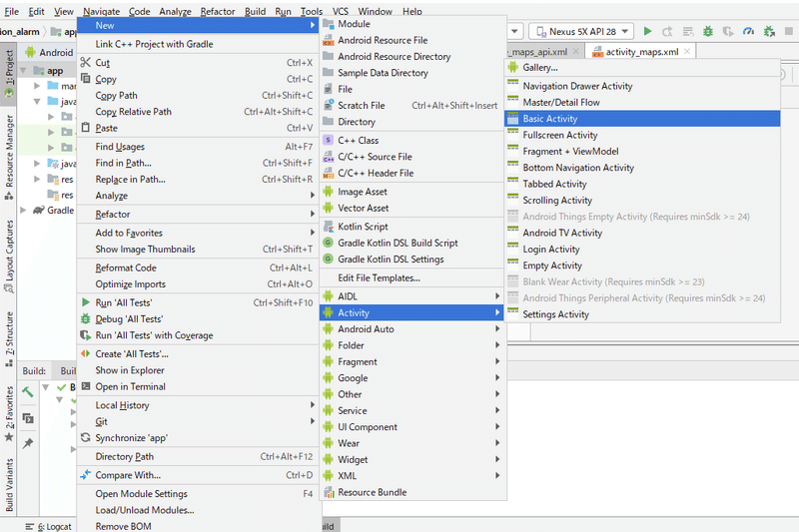The width and height of the screenshot is (799, 532).
Task: Open the Refactor submenu in context menu
Action: tap(197, 215)
